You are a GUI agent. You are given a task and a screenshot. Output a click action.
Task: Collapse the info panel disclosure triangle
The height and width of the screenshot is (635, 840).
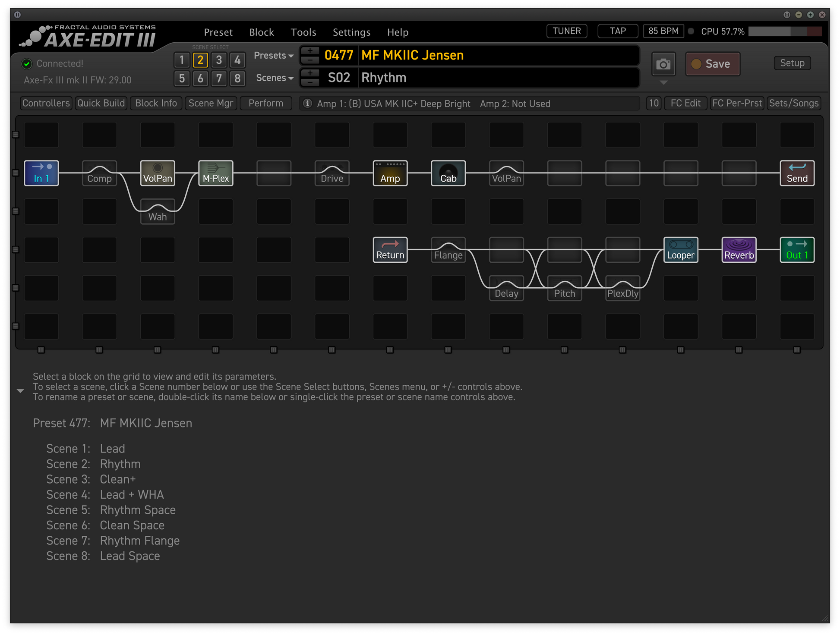tap(20, 391)
